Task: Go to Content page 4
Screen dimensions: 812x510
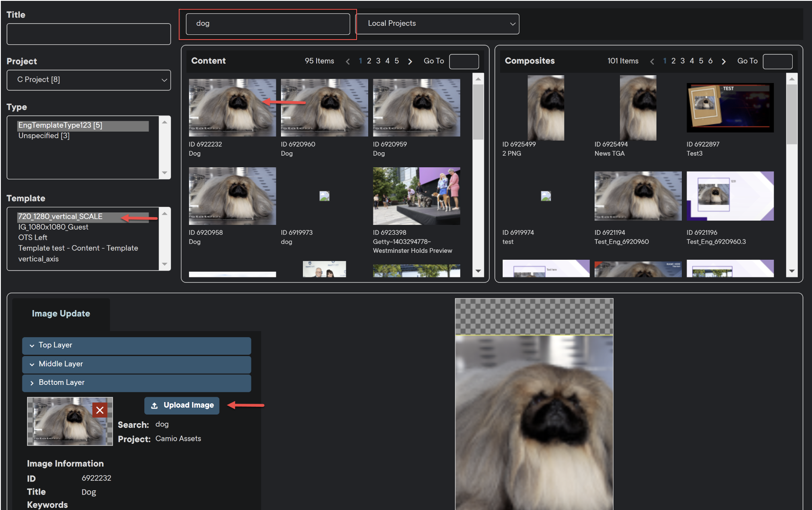Action: pyautogui.click(x=388, y=61)
